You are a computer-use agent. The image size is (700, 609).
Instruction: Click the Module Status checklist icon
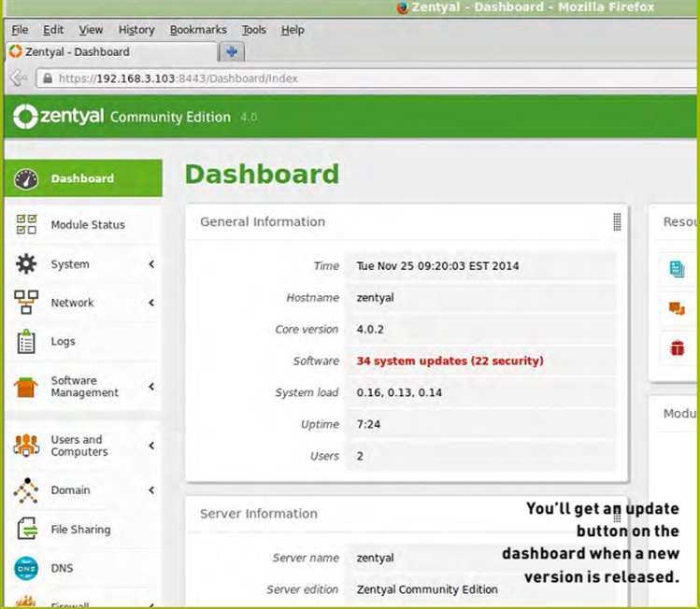(x=26, y=224)
